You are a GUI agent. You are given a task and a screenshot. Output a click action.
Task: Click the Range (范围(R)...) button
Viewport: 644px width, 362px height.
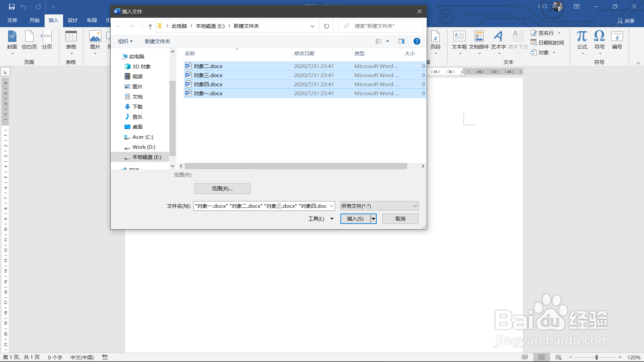click(x=222, y=188)
